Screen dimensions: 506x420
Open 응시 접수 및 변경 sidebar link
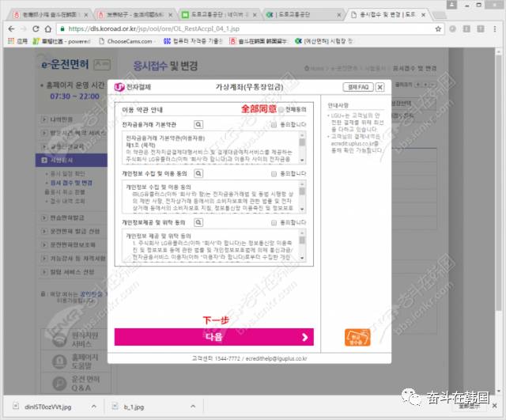click(71, 183)
